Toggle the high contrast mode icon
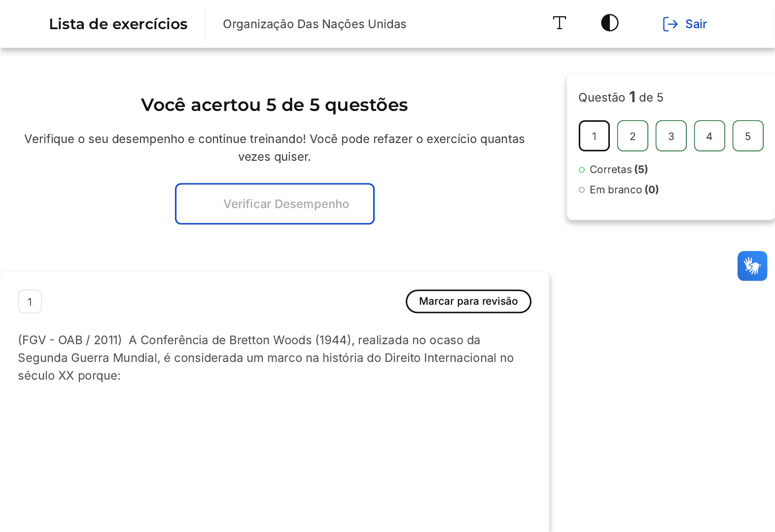 [609, 23]
